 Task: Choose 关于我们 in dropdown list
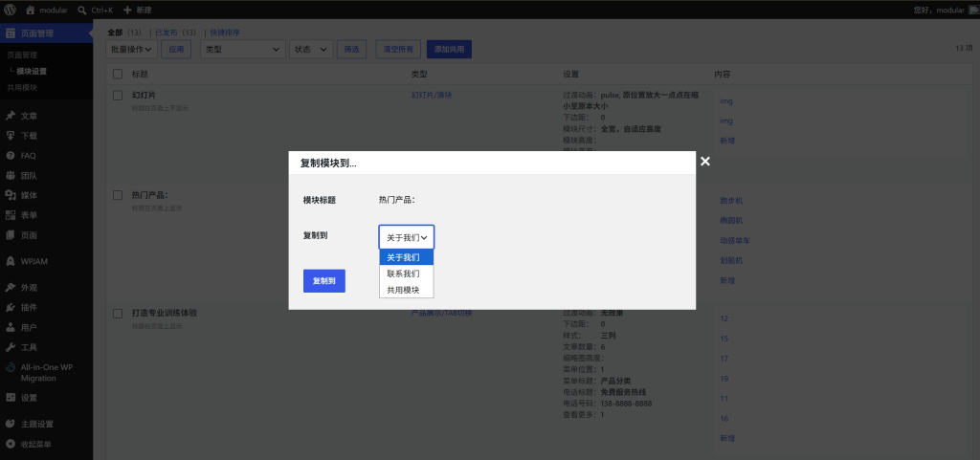tap(406, 257)
